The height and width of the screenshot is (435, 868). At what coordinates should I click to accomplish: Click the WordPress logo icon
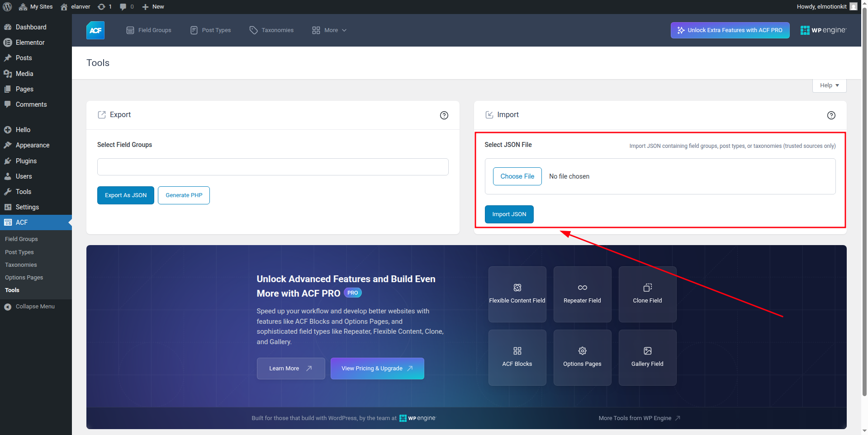(7, 7)
